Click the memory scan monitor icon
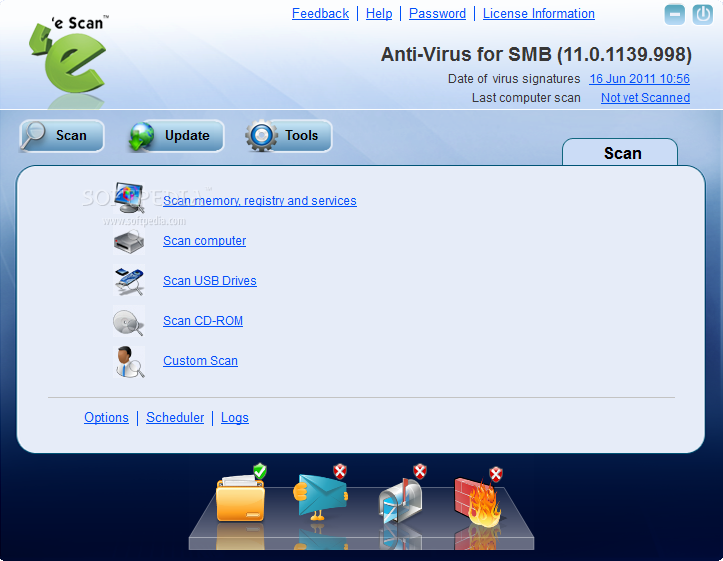Screen dimensions: 723x561 pos(129,198)
